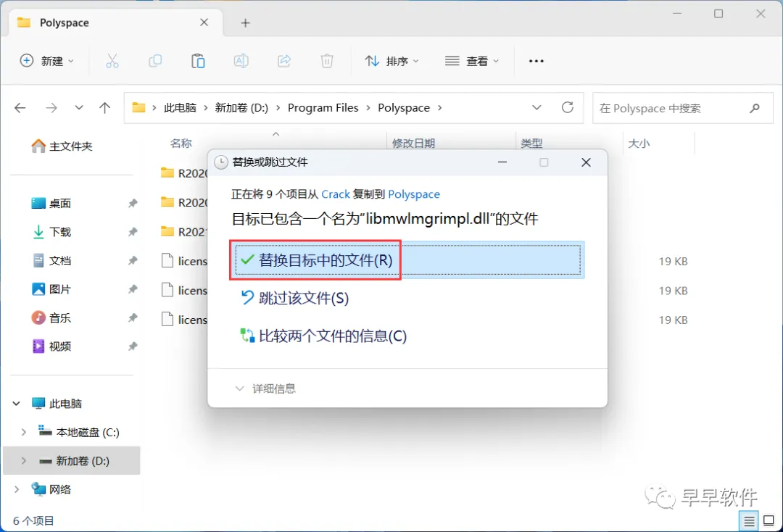Click the pin icon next to 视频
The width and height of the screenshot is (783, 532).
click(133, 346)
